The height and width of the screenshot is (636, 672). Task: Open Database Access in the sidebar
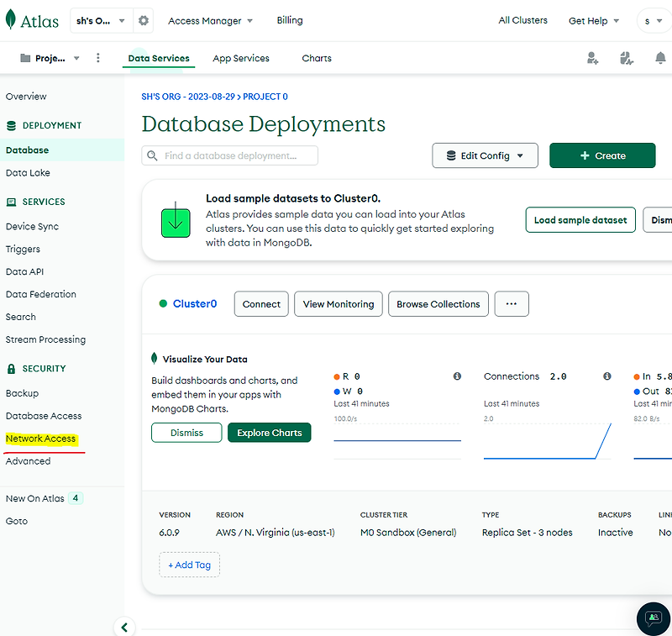[44, 416]
